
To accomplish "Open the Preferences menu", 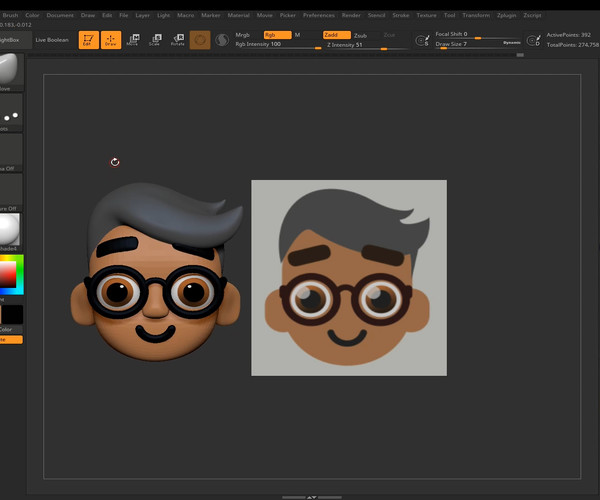I will 319,16.
